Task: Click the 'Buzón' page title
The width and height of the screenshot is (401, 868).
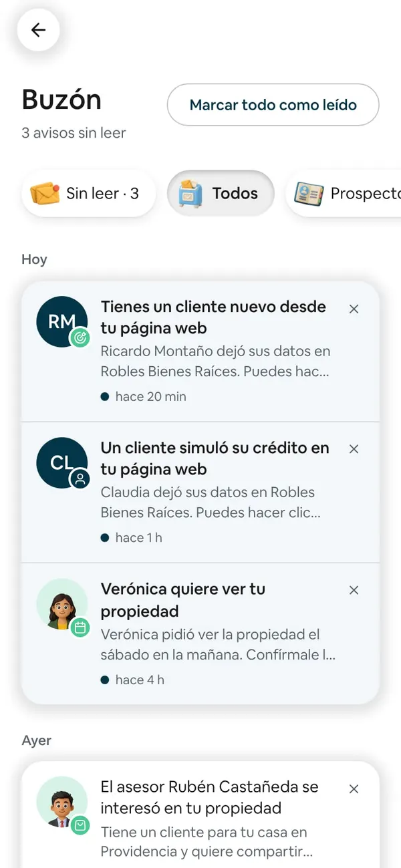Action: [61, 100]
